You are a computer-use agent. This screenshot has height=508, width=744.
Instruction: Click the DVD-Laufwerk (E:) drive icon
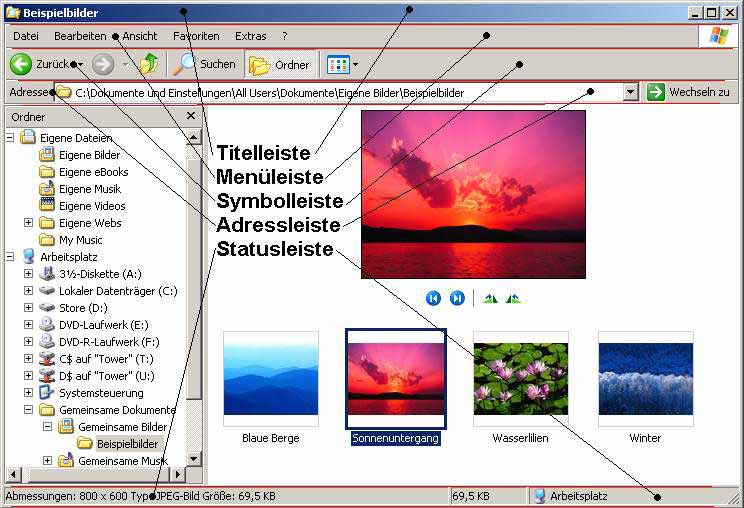point(47,324)
